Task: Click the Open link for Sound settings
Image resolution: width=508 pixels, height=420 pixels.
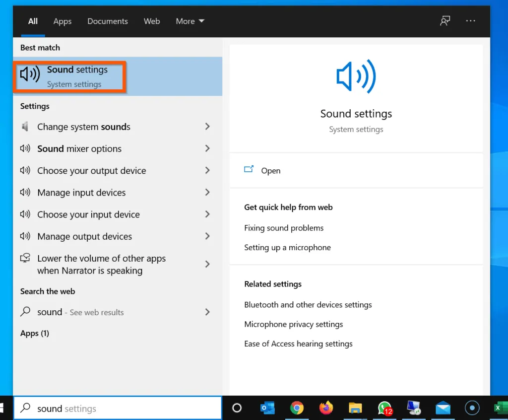Action: click(271, 170)
